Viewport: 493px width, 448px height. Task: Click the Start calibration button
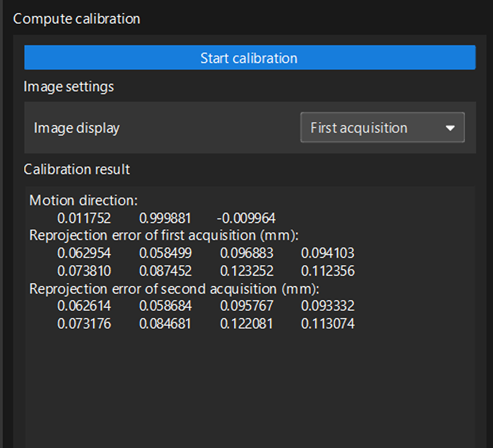(250, 58)
